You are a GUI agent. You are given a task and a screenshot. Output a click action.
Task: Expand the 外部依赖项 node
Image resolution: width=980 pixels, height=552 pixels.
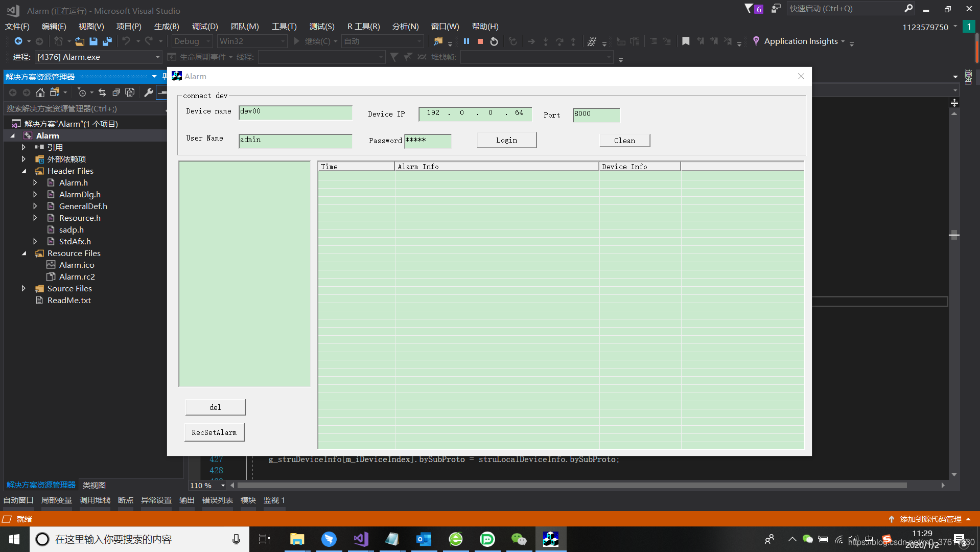24,159
